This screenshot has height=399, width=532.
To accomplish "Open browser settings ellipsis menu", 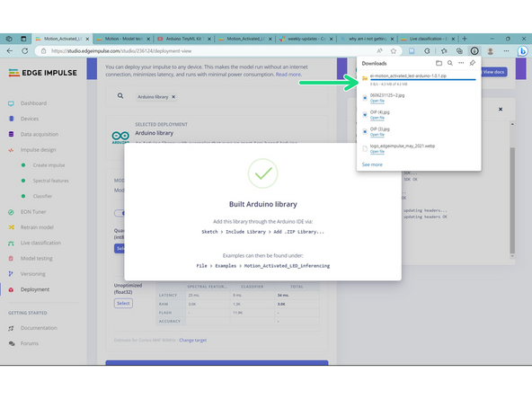I will [x=506, y=51].
